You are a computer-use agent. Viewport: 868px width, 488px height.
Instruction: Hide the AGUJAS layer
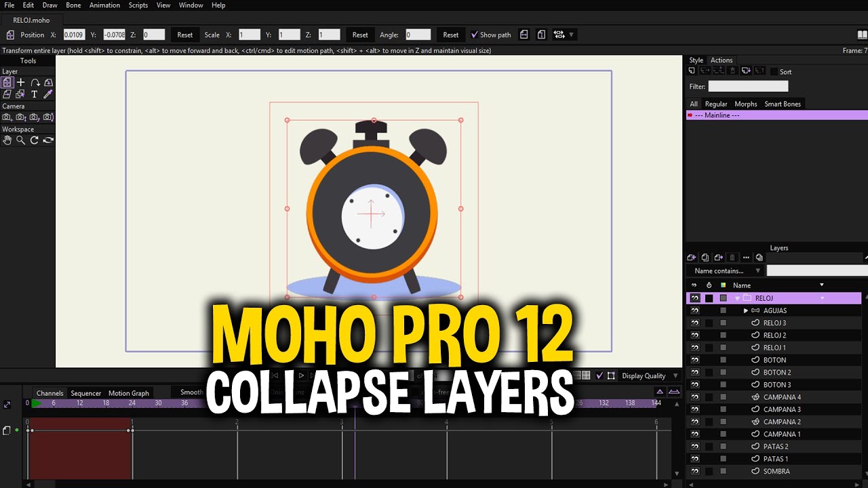695,310
